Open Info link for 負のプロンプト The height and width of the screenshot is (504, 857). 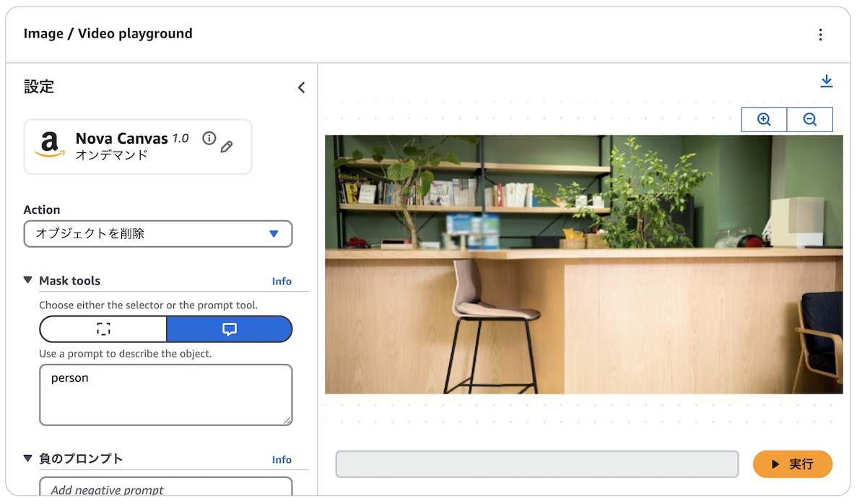tap(282, 460)
